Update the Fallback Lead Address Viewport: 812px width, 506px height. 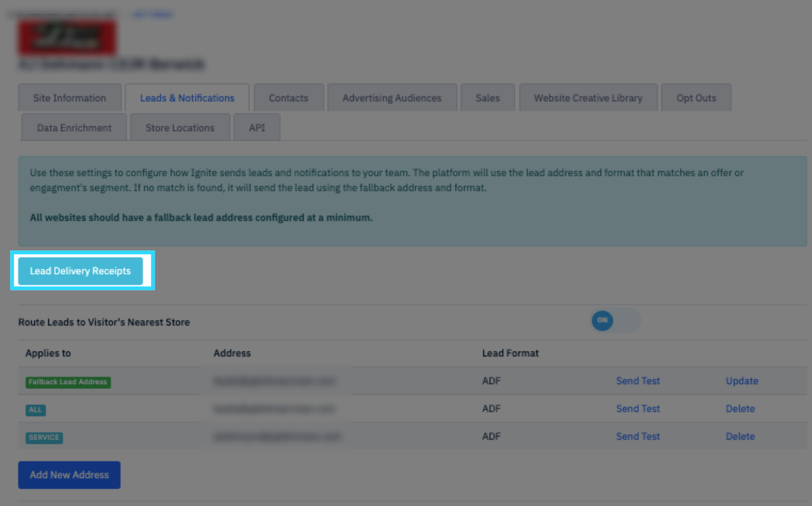click(x=742, y=381)
